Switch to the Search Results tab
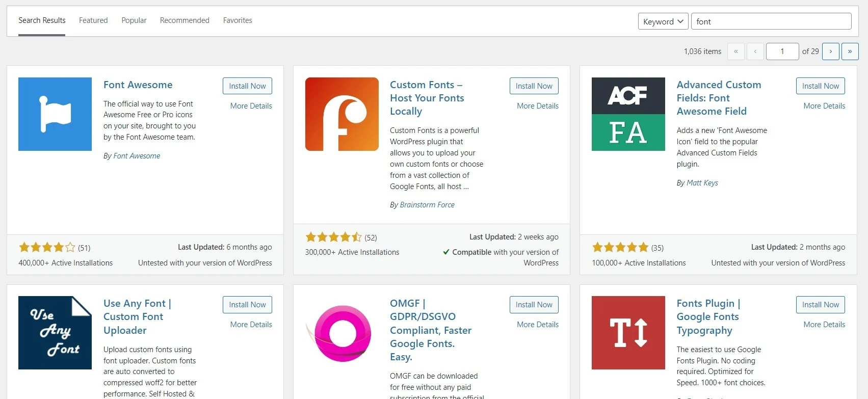The height and width of the screenshot is (399, 868). tap(42, 20)
